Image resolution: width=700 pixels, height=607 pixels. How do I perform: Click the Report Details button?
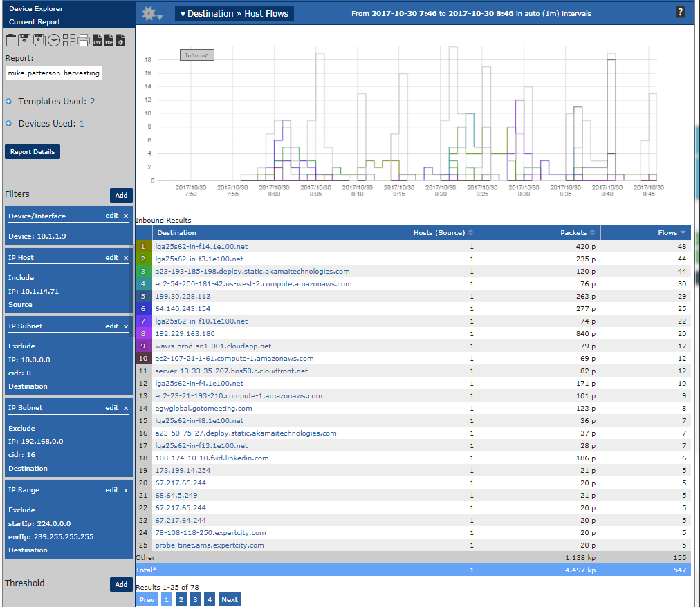(33, 151)
